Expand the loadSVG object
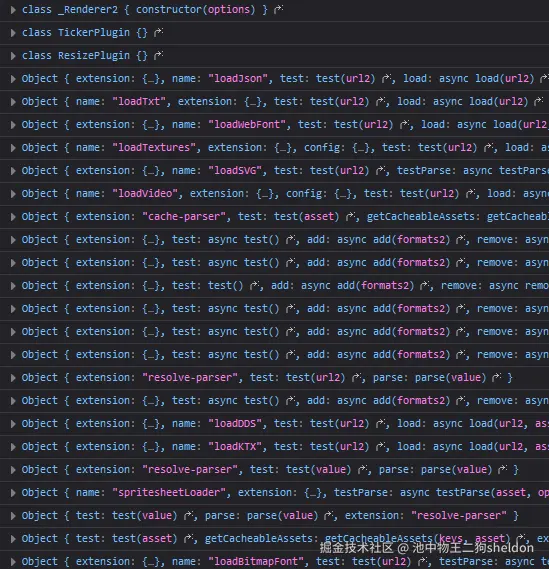 click(13, 171)
